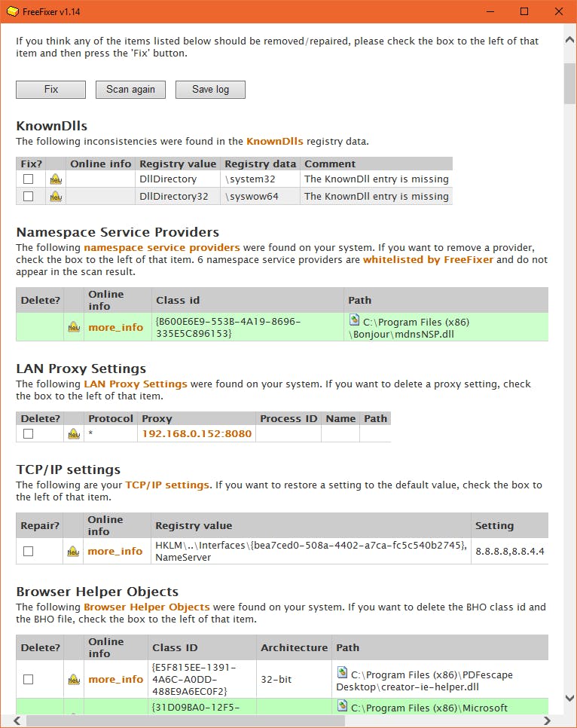
Task: Check the Fix box for DllDirectory32
Action: click(x=29, y=197)
